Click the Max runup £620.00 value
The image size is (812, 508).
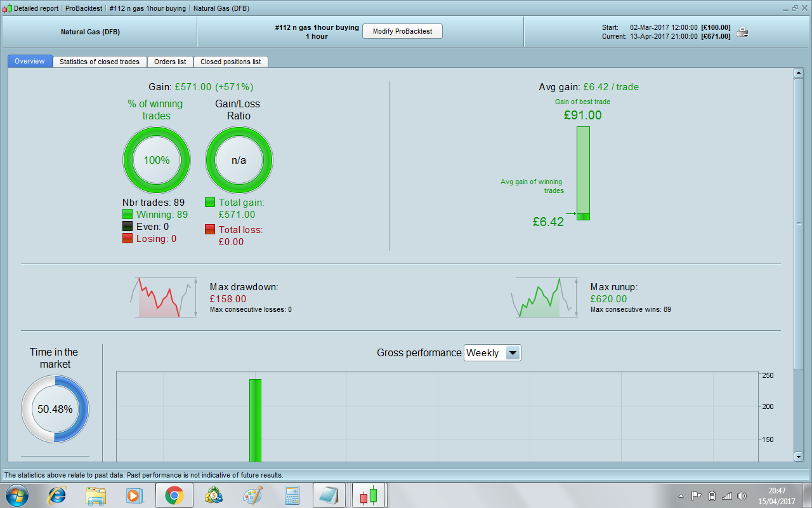[x=608, y=299]
